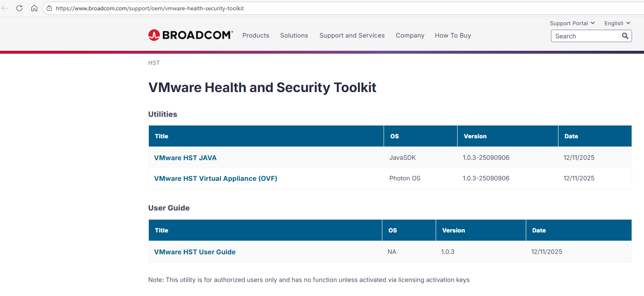Image resolution: width=644 pixels, height=296 pixels.
Task: Open the Support and Services menu
Action: [352, 36]
